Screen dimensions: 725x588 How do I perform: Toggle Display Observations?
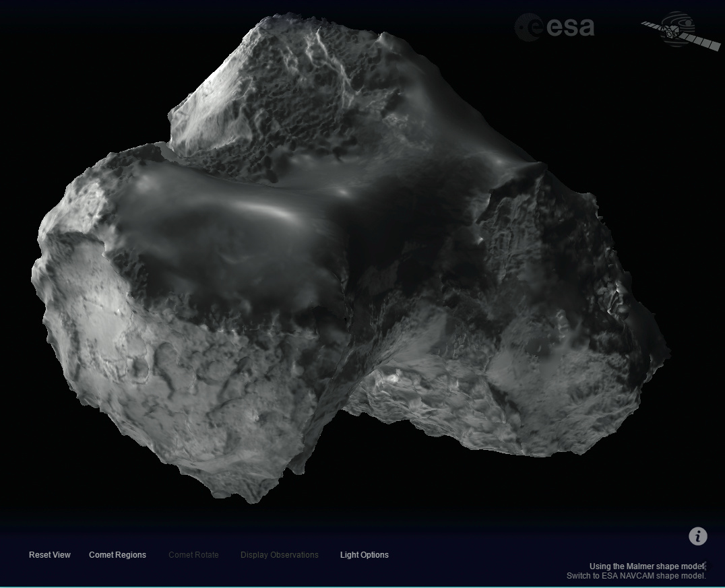pos(279,555)
